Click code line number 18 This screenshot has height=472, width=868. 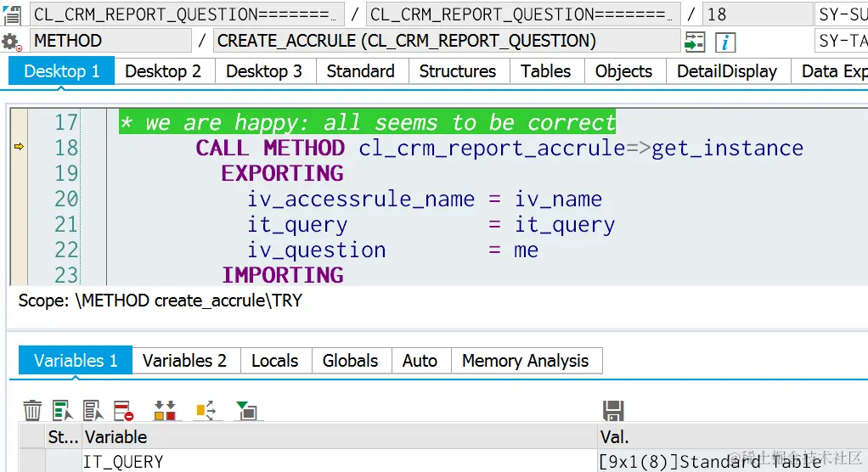point(66,148)
